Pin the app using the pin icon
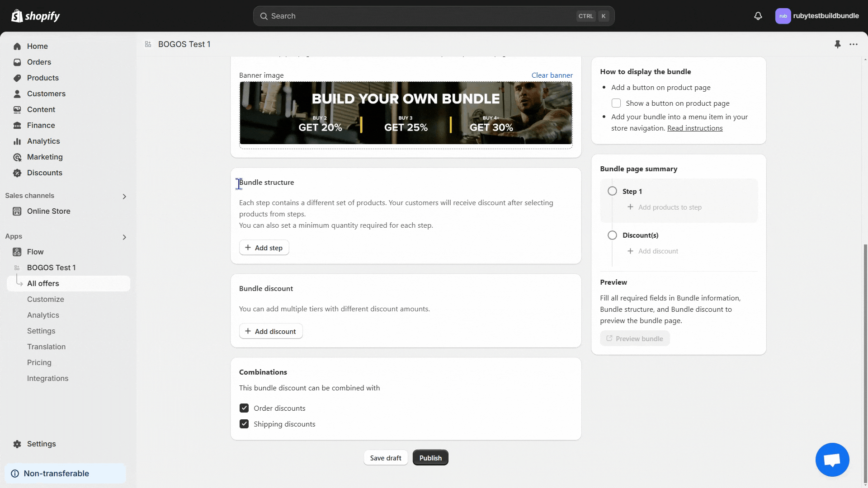868x488 pixels. click(x=837, y=44)
